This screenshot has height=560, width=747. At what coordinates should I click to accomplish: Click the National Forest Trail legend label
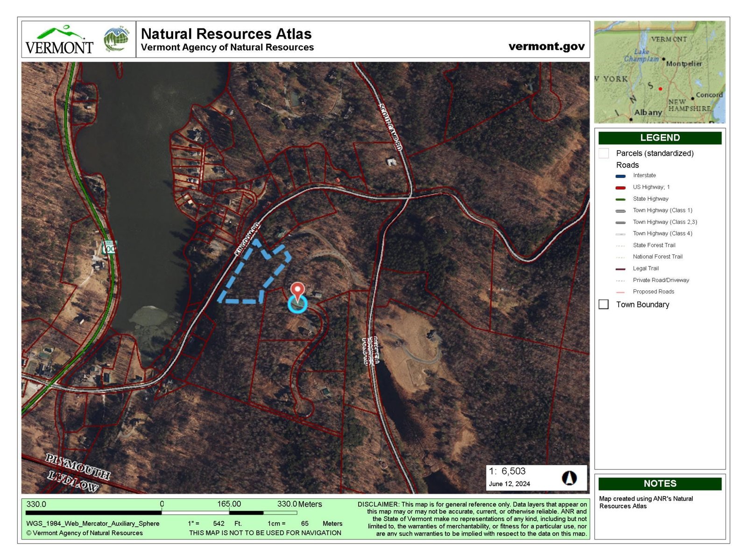point(658,257)
